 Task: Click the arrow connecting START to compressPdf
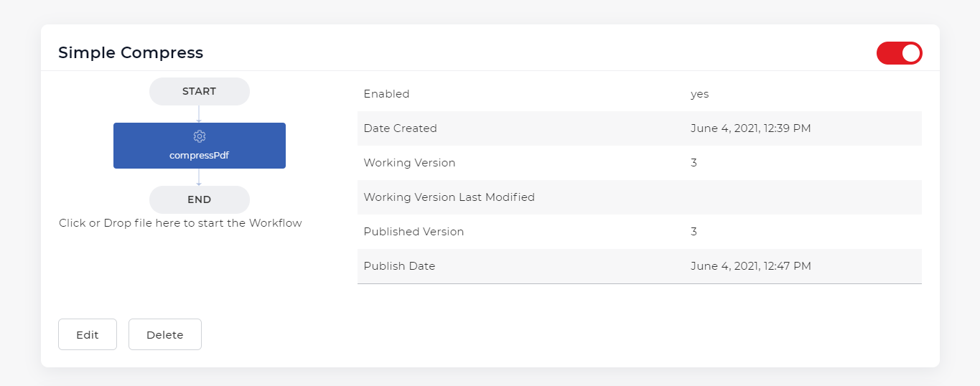point(200,114)
